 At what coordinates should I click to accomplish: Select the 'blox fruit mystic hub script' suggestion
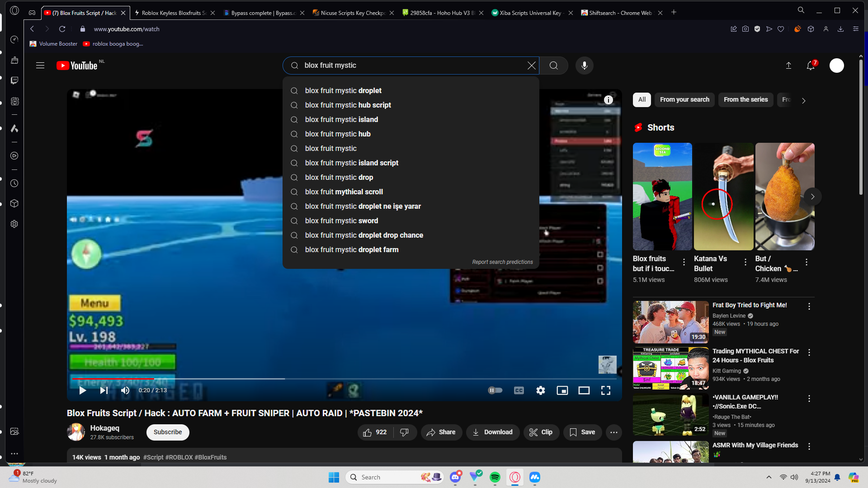pyautogui.click(x=411, y=105)
